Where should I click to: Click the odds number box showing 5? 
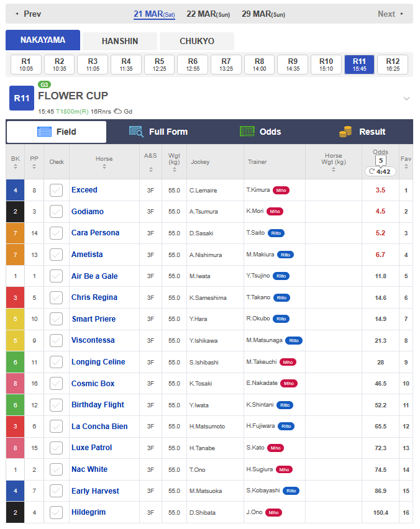click(x=380, y=161)
